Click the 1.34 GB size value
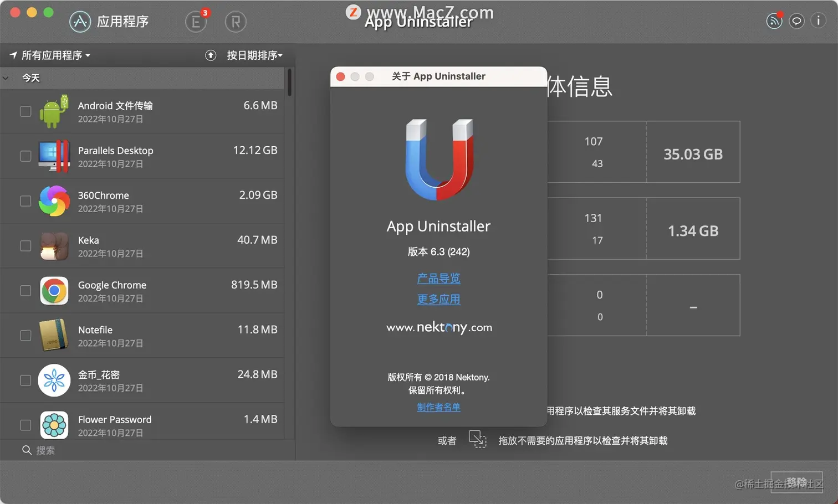Image resolution: width=838 pixels, height=504 pixels. click(x=693, y=231)
